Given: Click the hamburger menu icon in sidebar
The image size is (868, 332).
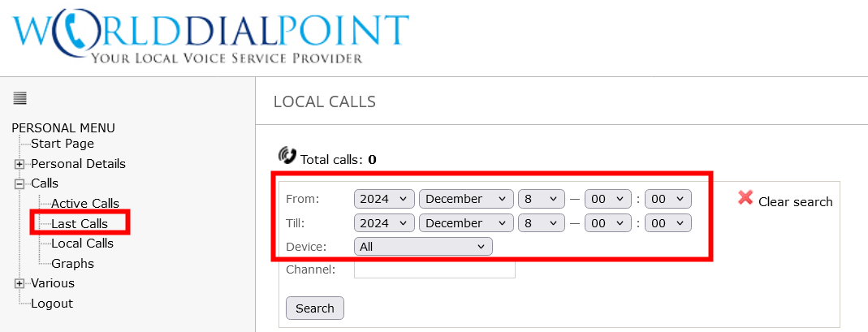Looking at the screenshot, I should pyautogui.click(x=20, y=98).
